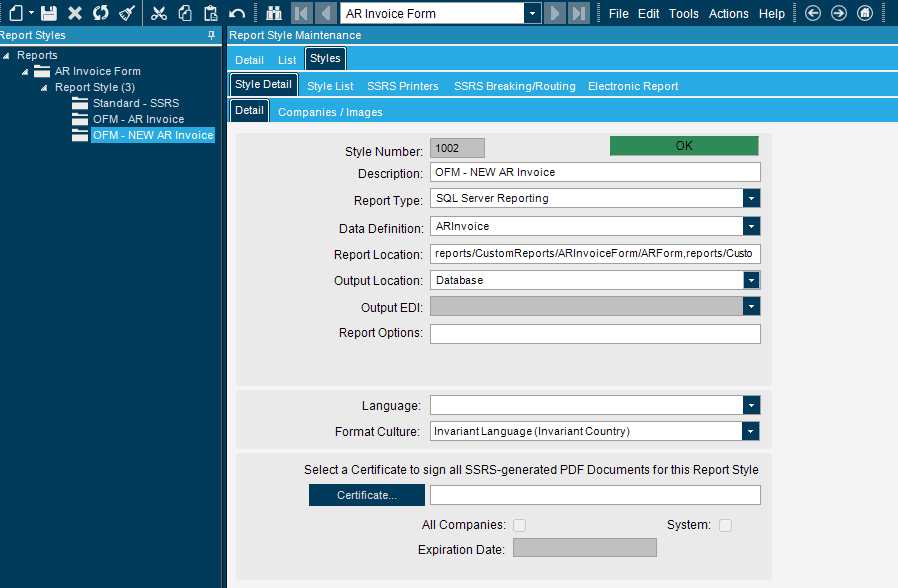
Task: Click into the Description field
Action: pyautogui.click(x=595, y=172)
